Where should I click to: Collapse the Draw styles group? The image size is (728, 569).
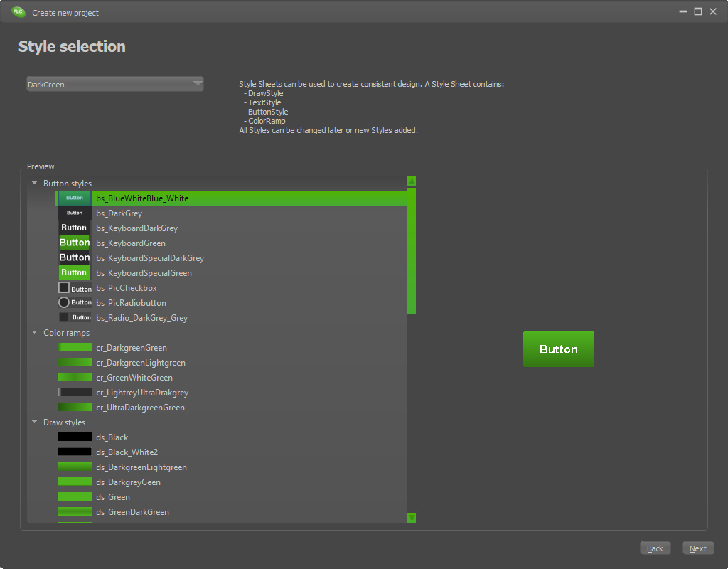tap(35, 422)
